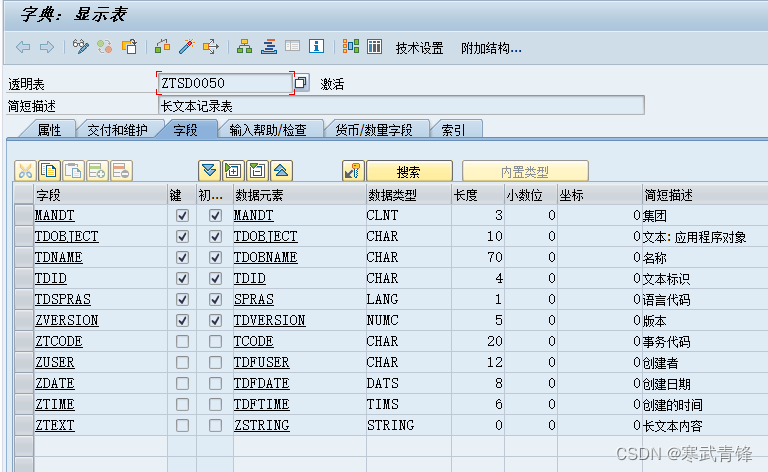
Task: Toggle the initial checkbox for TDOBJECT
Action: click(215, 236)
